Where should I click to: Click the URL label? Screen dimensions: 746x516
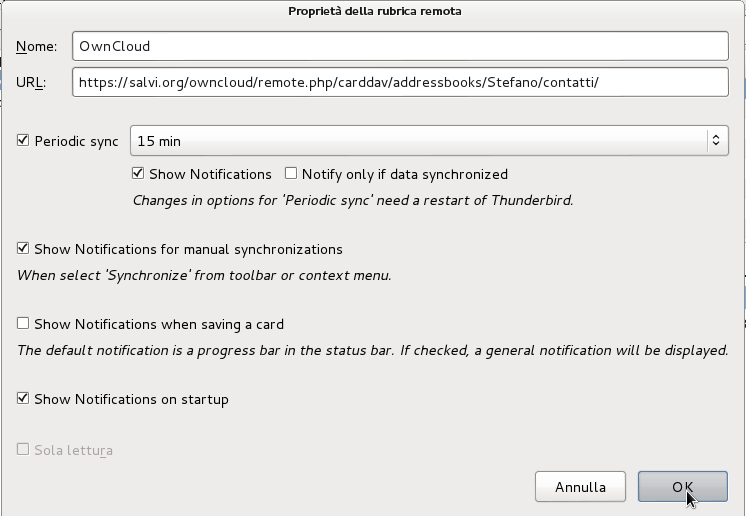31,82
